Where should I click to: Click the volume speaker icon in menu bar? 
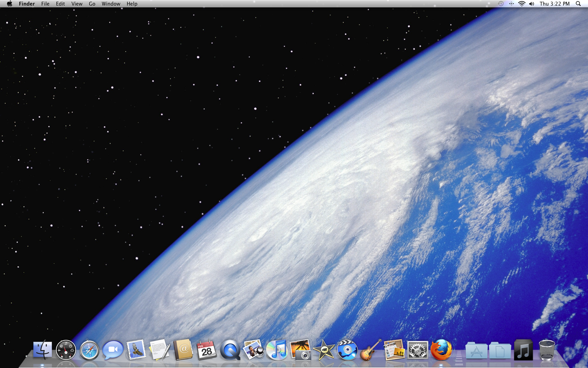point(532,4)
